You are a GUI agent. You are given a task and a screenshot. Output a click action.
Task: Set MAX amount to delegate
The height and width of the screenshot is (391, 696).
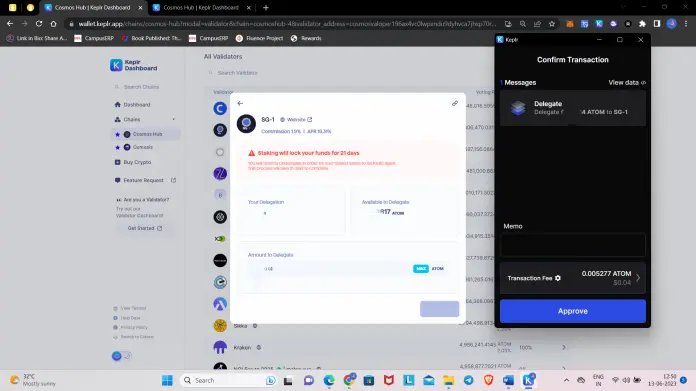coord(420,269)
